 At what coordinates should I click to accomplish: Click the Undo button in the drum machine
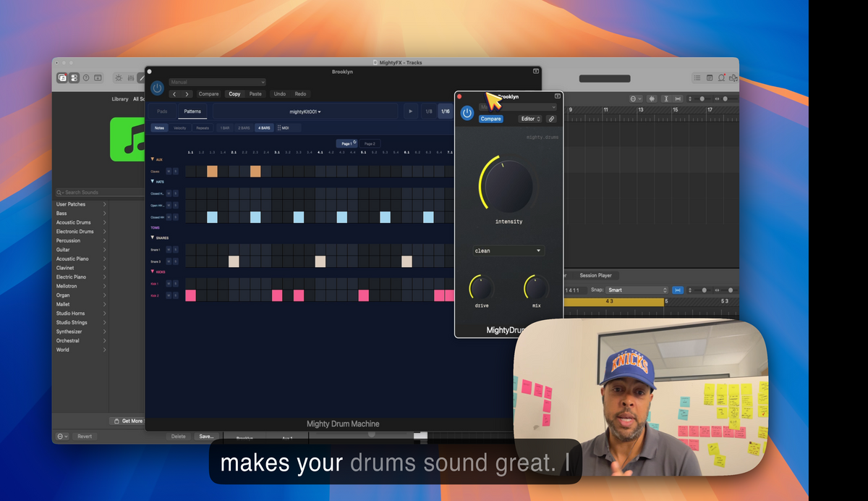click(279, 94)
